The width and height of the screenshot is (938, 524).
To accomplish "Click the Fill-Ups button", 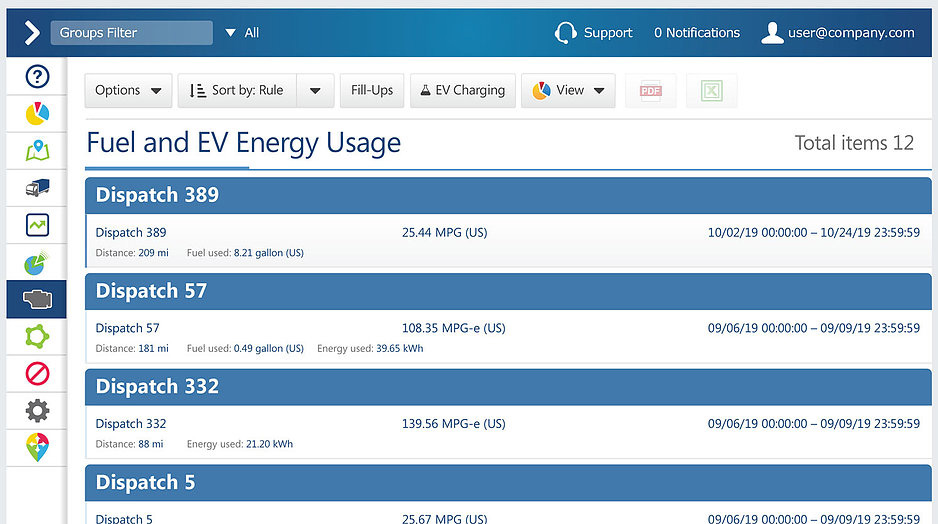I will tap(371, 91).
